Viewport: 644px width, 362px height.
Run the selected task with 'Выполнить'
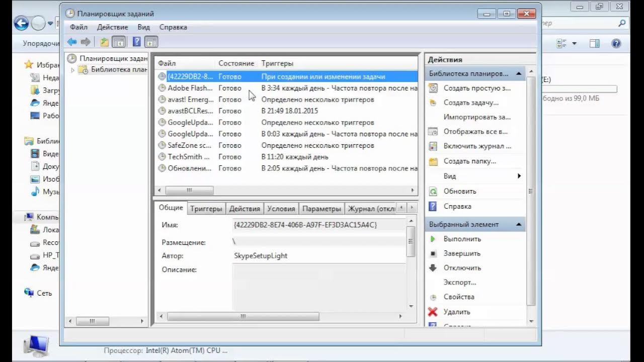pyautogui.click(x=462, y=239)
